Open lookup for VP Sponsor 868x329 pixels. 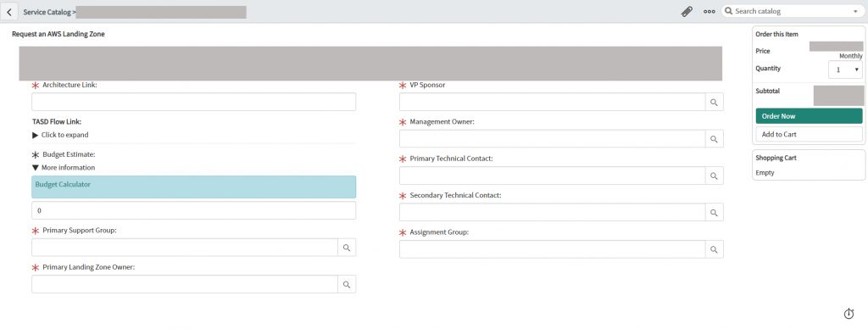click(714, 102)
